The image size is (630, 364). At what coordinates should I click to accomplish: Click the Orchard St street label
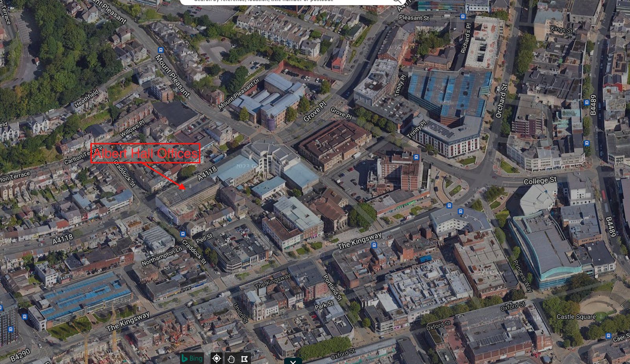[x=501, y=101]
